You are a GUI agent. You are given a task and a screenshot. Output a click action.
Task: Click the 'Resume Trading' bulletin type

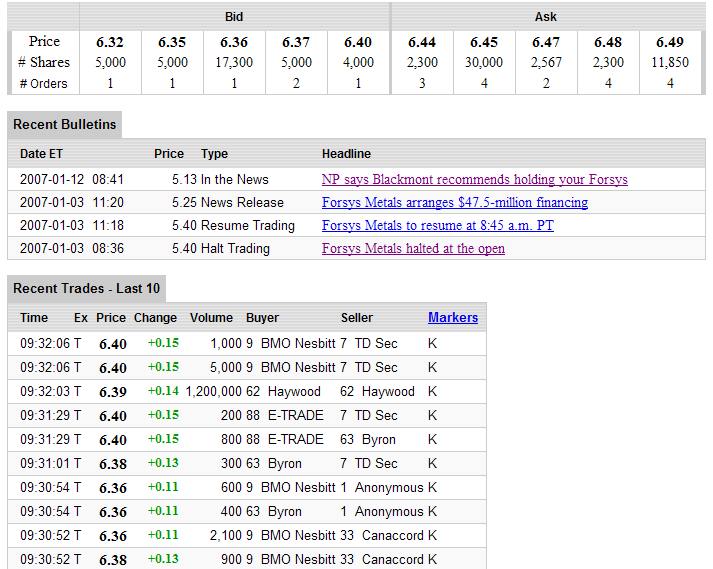click(248, 226)
